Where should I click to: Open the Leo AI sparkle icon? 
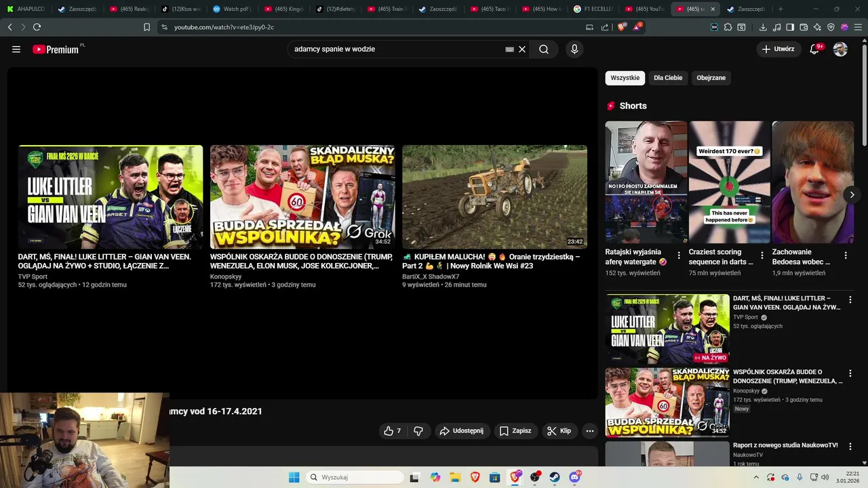click(817, 27)
